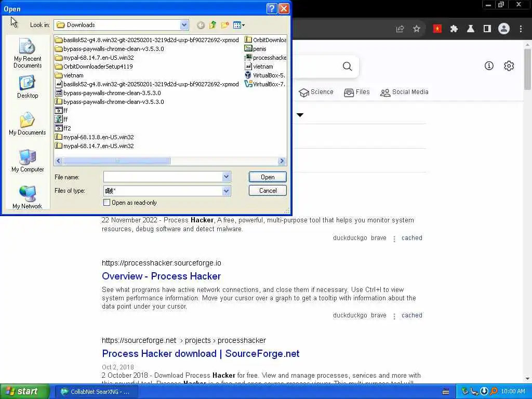
Task: Switch to the Science search tab
Action: [316, 92]
